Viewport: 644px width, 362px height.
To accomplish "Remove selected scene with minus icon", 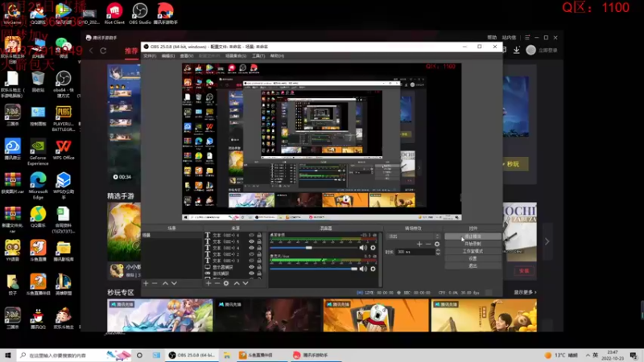I will (155, 283).
